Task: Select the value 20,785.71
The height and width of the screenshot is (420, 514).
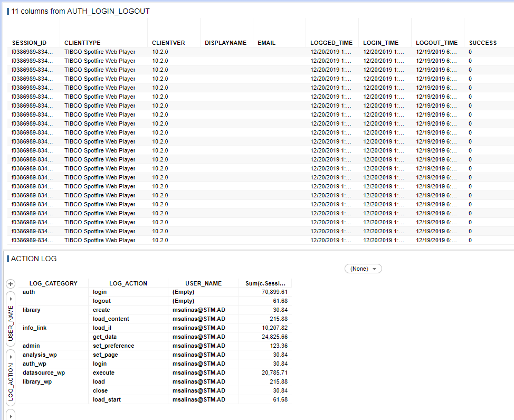Action: tap(274, 373)
